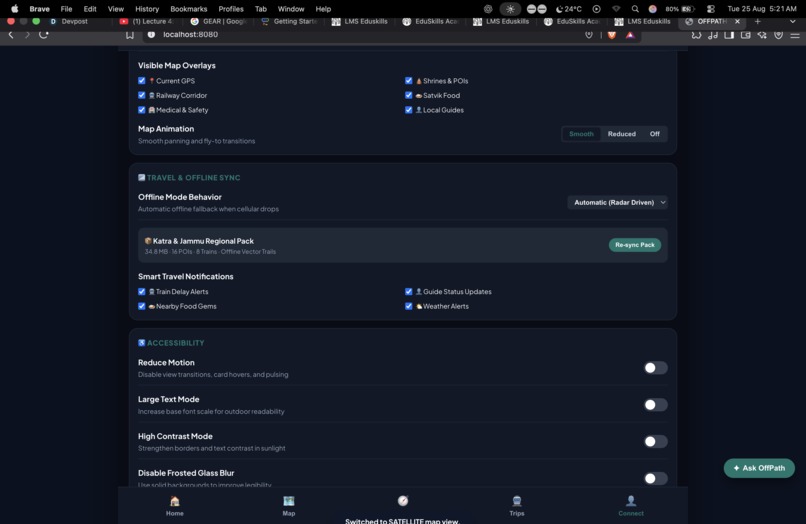The image size is (806, 524).
Task: Open the tab search dropdown arrow
Action: [793, 21]
